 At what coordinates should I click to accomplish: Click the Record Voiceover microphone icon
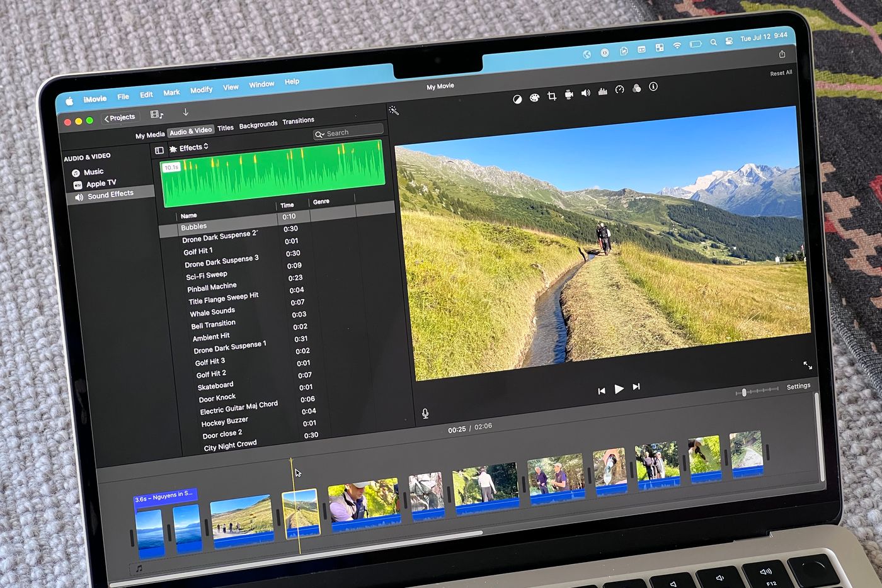(x=425, y=413)
